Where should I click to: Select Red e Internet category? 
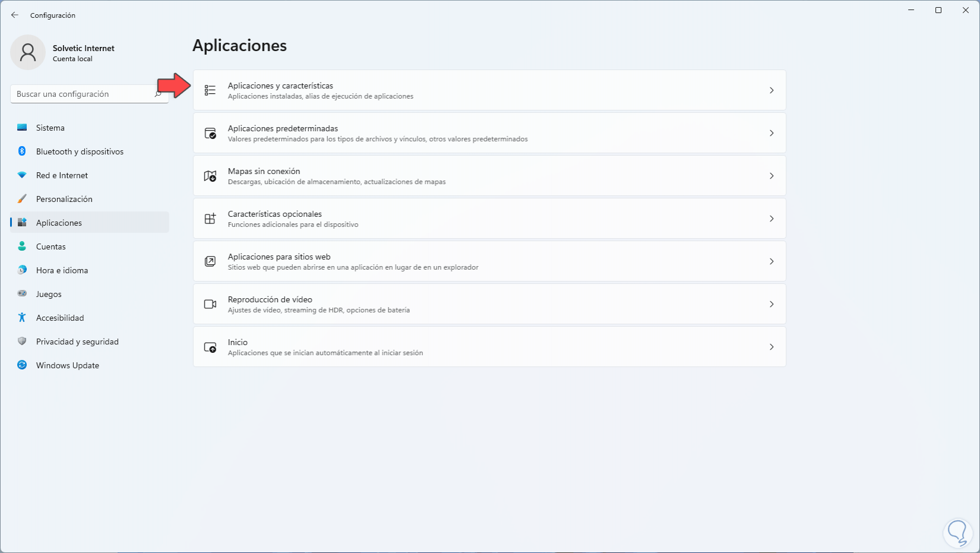pyautogui.click(x=62, y=175)
